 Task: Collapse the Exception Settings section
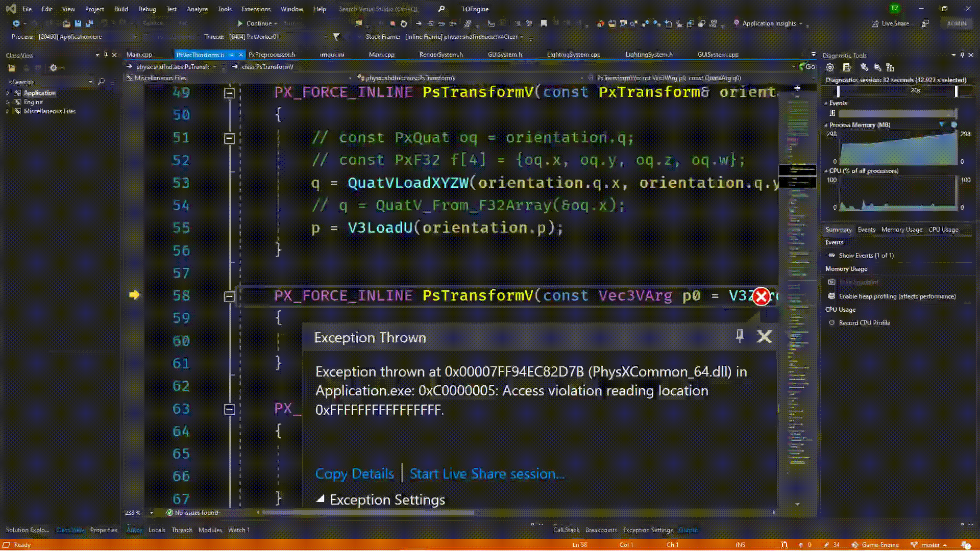[x=320, y=499]
